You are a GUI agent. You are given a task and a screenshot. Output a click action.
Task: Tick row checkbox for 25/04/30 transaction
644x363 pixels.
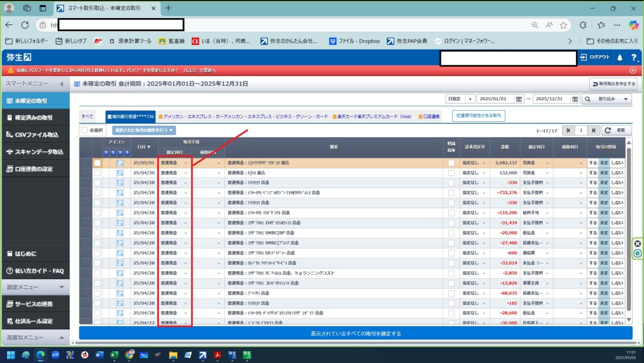tap(97, 173)
